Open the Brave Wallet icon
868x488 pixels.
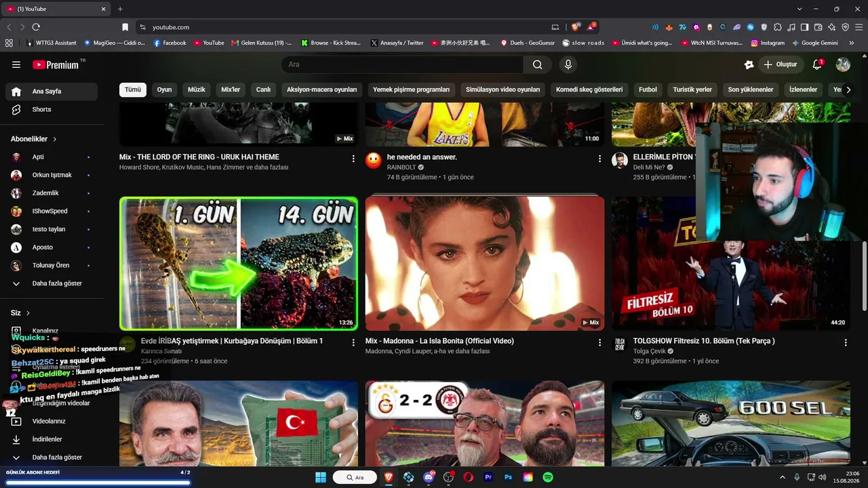coord(818,27)
